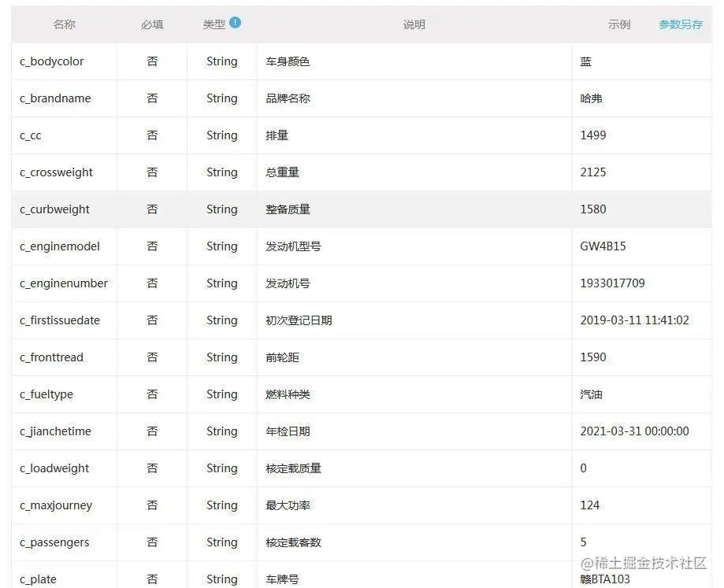Screen dimensions: 724x588
Task: Click 否 in the c_fueltype row
Action: (x=152, y=394)
